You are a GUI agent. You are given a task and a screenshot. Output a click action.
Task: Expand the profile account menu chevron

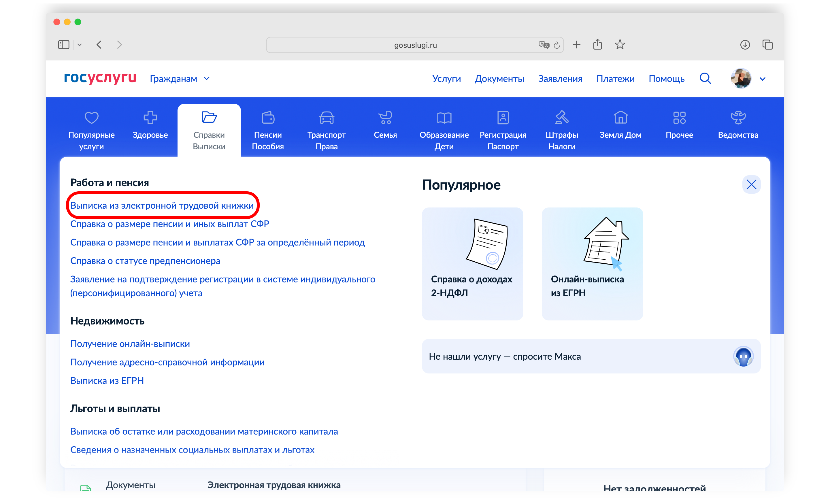[x=762, y=78]
